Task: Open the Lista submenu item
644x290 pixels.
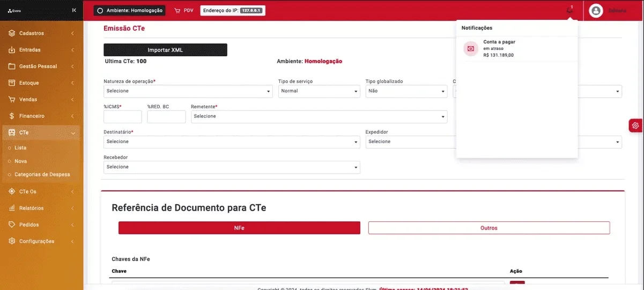Action: (20, 147)
